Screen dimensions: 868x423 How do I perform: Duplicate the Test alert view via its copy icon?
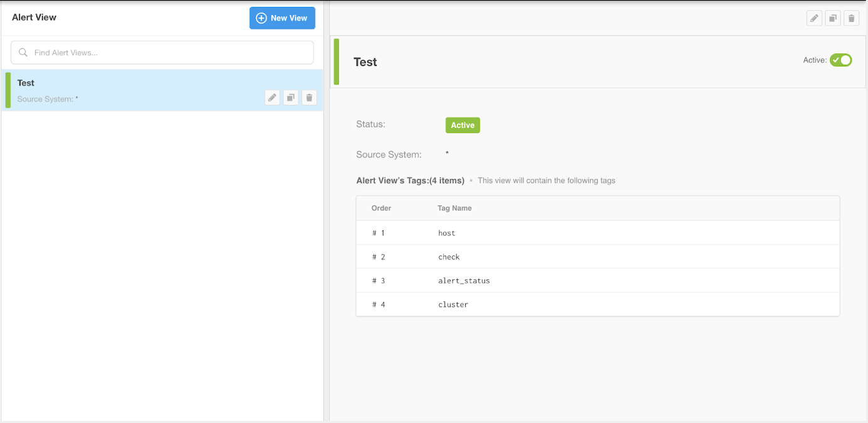click(x=291, y=97)
